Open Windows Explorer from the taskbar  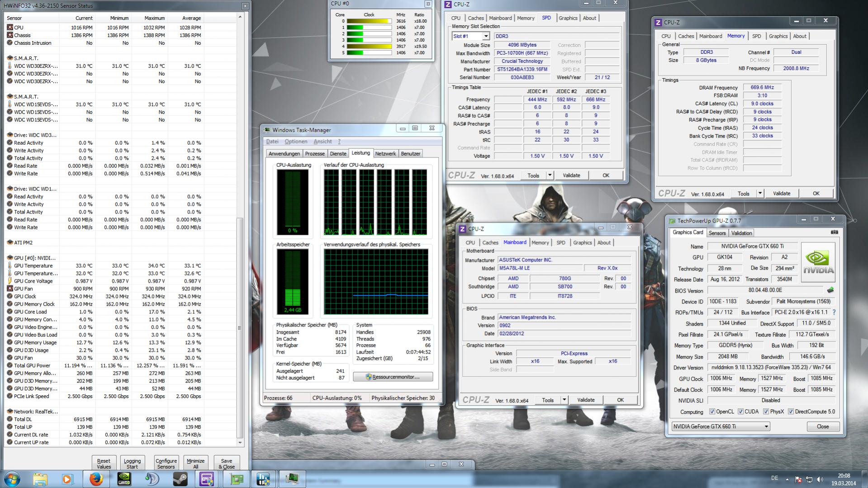(x=40, y=479)
